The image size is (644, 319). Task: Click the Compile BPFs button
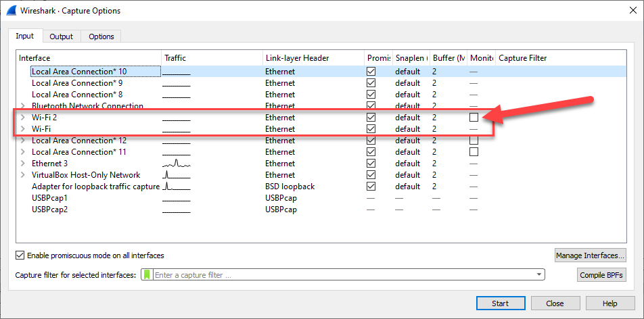point(601,275)
